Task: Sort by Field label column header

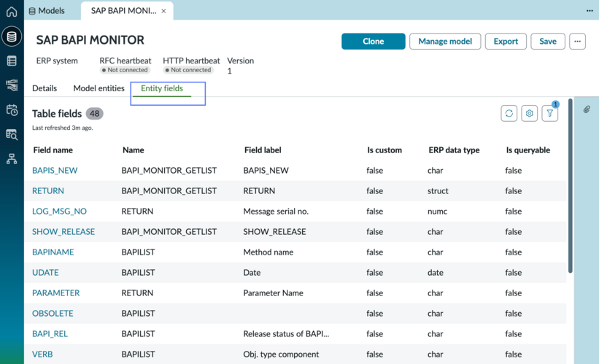Action: coord(263,150)
